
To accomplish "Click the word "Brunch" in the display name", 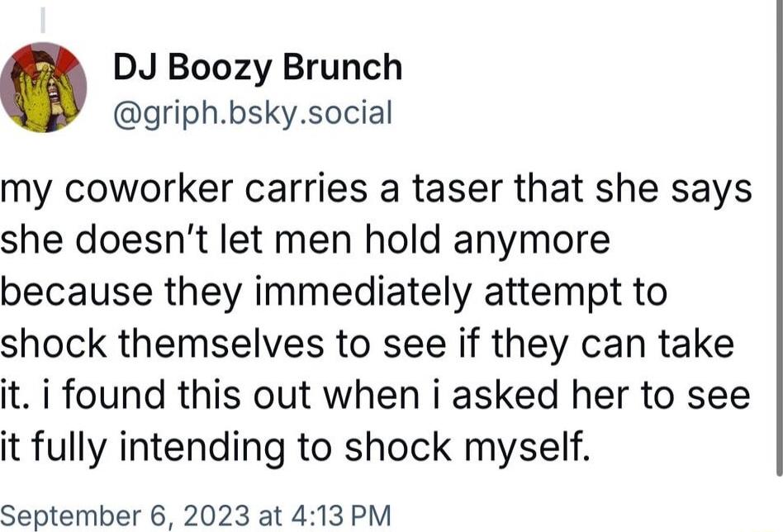I will pyautogui.click(x=343, y=68).
